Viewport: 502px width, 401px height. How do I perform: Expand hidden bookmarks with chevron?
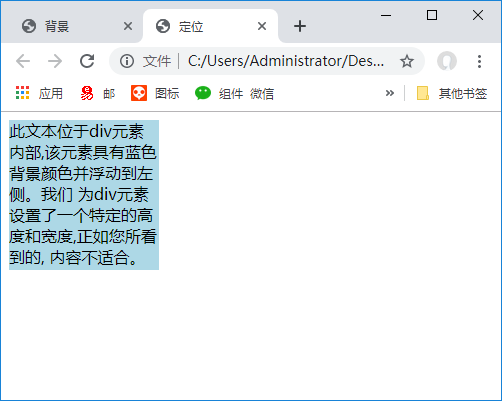(x=390, y=93)
